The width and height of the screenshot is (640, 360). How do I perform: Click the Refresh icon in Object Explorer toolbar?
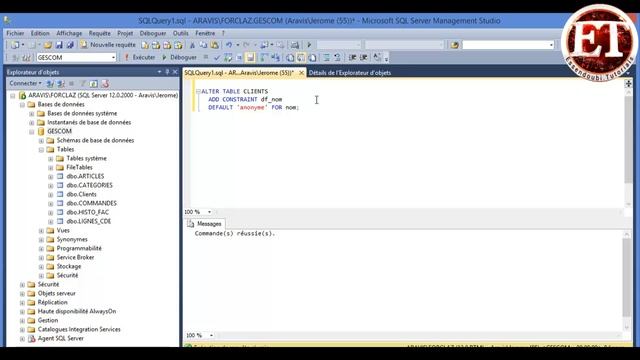click(x=93, y=83)
